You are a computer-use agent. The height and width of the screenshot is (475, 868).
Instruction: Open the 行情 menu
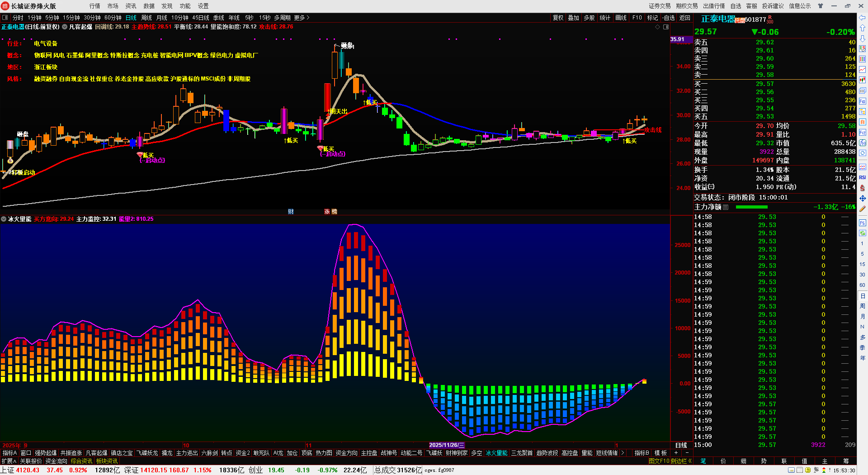tap(95, 6)
